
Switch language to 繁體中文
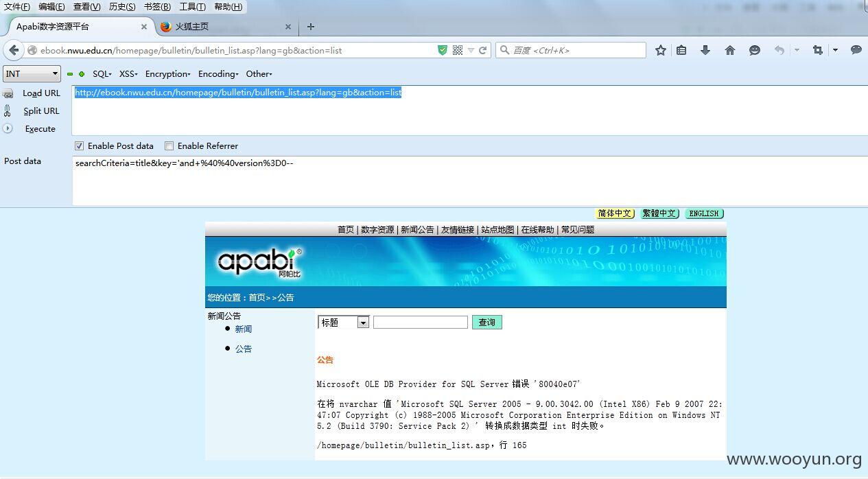coord(659,213)
